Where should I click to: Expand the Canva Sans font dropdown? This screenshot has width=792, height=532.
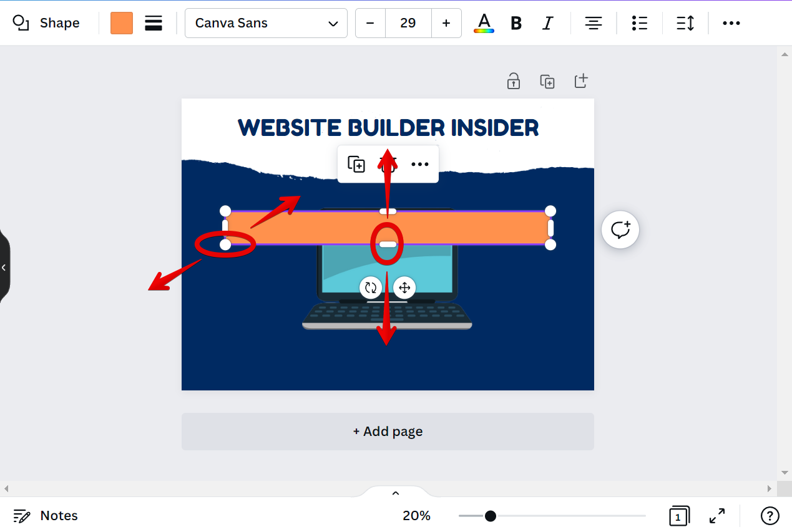click(266, 23)
